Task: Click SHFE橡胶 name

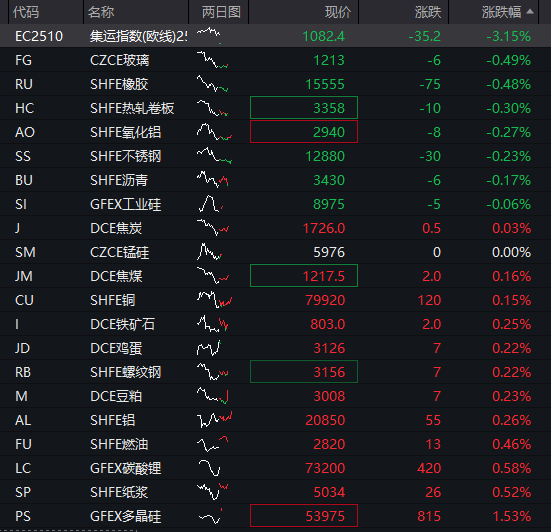Action: pyautogui.click(x=119, y=84)
